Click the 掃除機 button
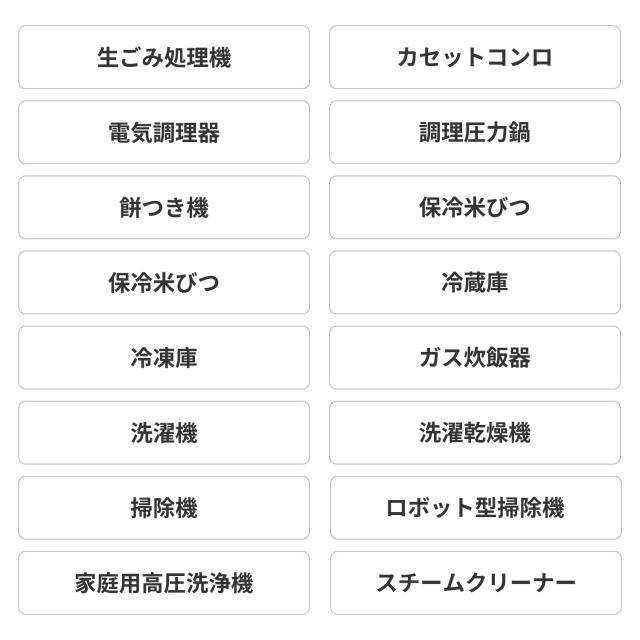The height and width of the screenshot is (640, 640). 164,508
